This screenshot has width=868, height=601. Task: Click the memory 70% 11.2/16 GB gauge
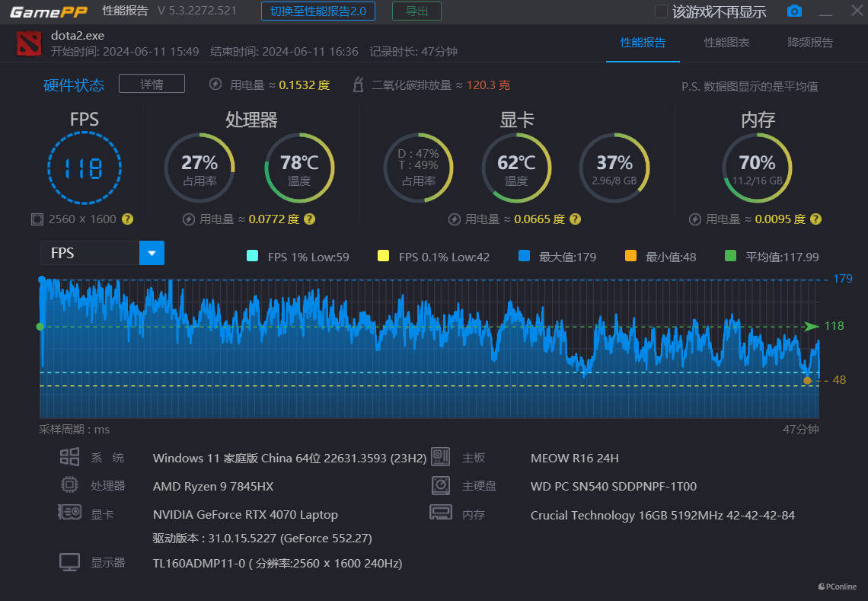[758, 168]
